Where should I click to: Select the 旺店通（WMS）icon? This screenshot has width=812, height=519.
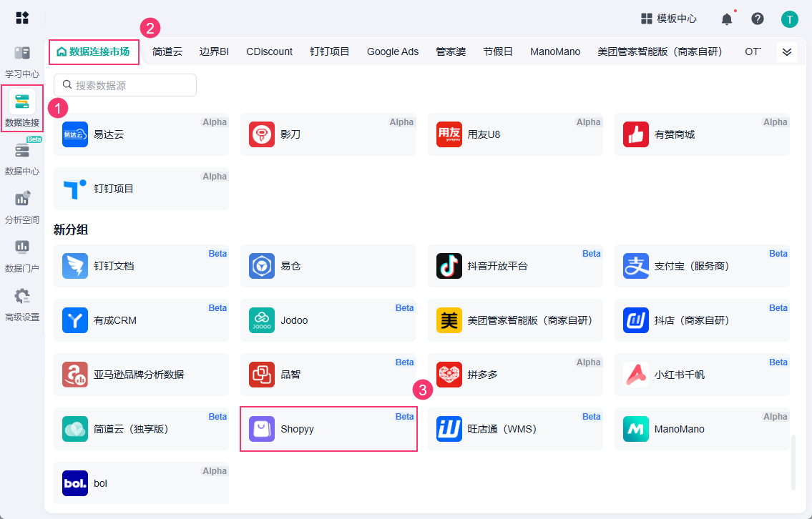(449, 429)
